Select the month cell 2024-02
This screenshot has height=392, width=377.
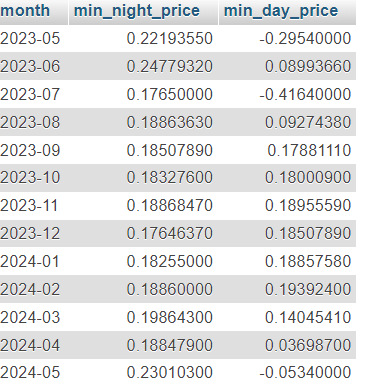tap(30, 289)
